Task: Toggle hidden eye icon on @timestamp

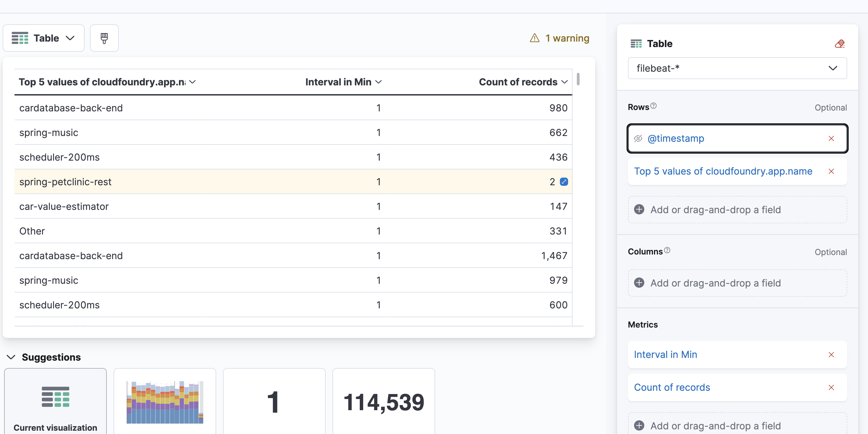Action: pos(638,138)
